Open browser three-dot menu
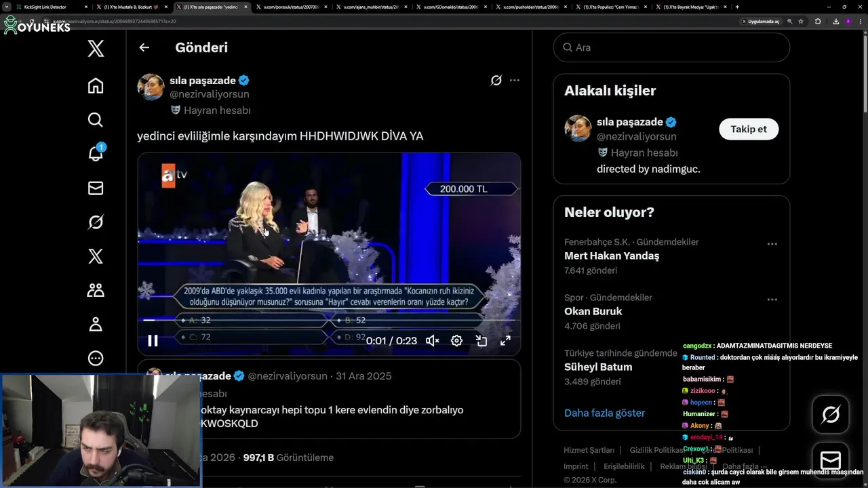 click(861, 21)
